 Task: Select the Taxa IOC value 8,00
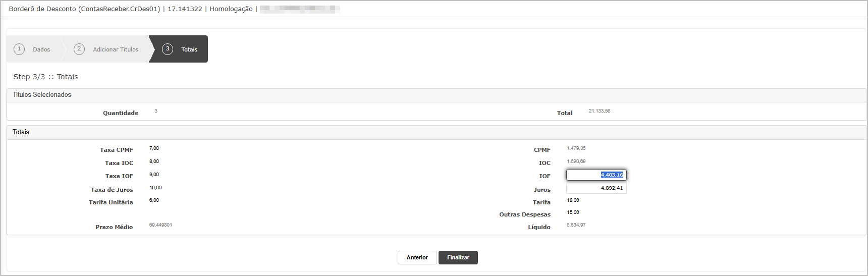154,161
